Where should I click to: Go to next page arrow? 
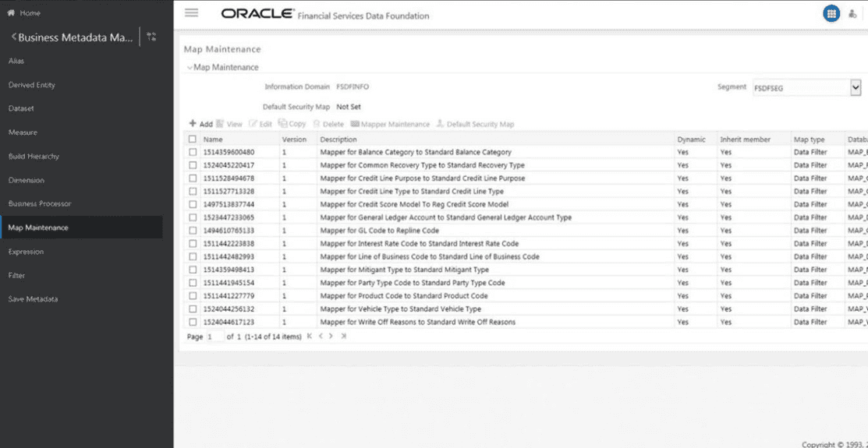pos(331,336)
